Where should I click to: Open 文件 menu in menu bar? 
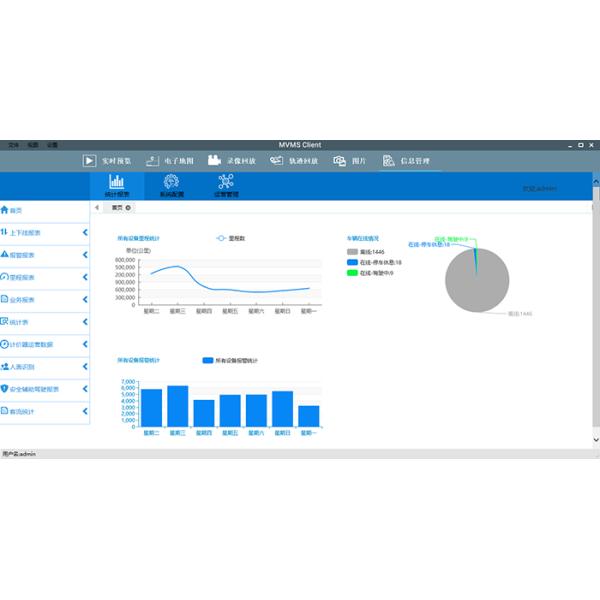click(13, 145)
